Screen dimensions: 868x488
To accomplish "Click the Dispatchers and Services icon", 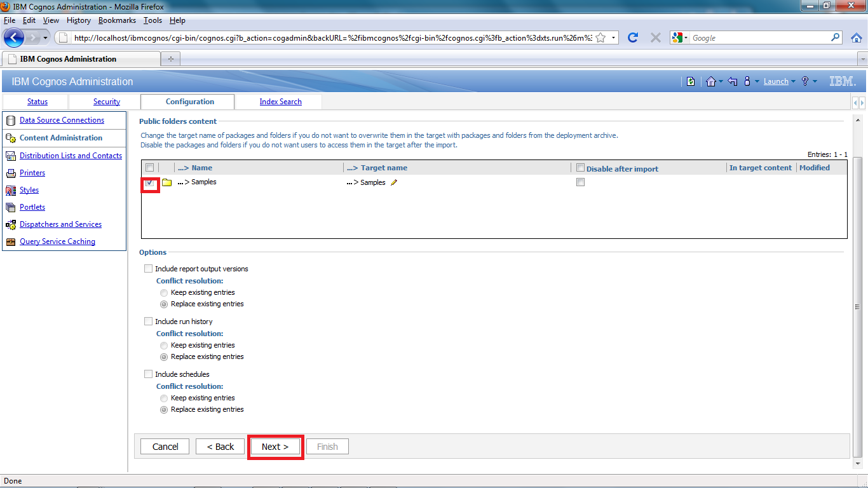I will coord(10,224).
